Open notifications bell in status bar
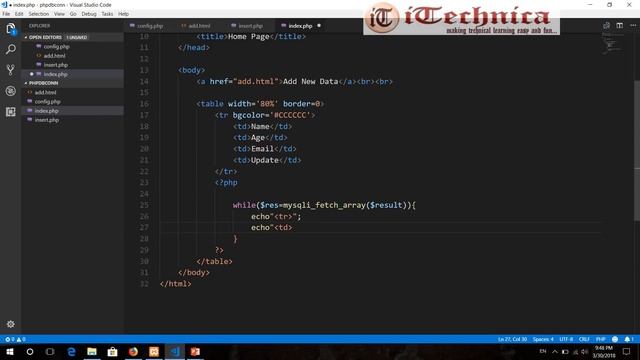The height and width of the screenshot is (360, 640). [629, 339]
